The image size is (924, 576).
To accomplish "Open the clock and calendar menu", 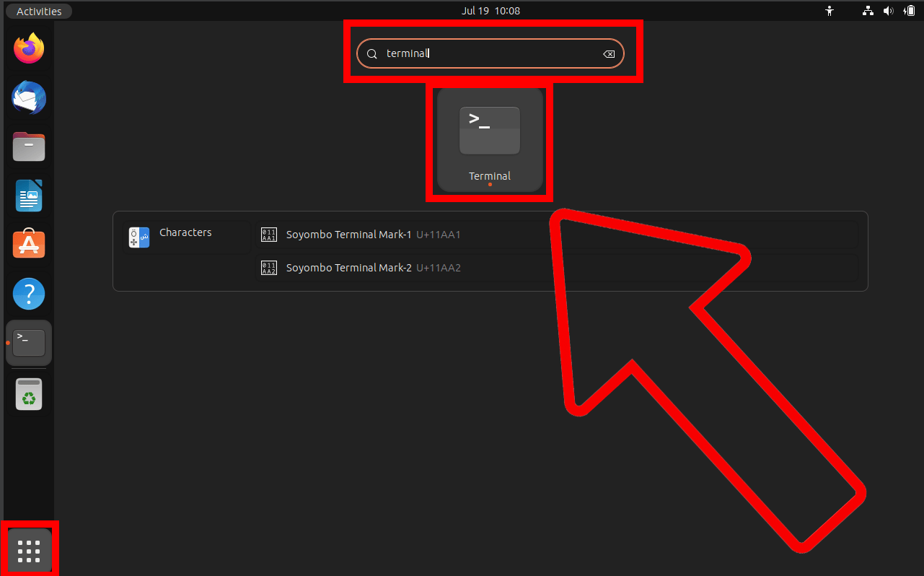I will (x=490, y=10).
